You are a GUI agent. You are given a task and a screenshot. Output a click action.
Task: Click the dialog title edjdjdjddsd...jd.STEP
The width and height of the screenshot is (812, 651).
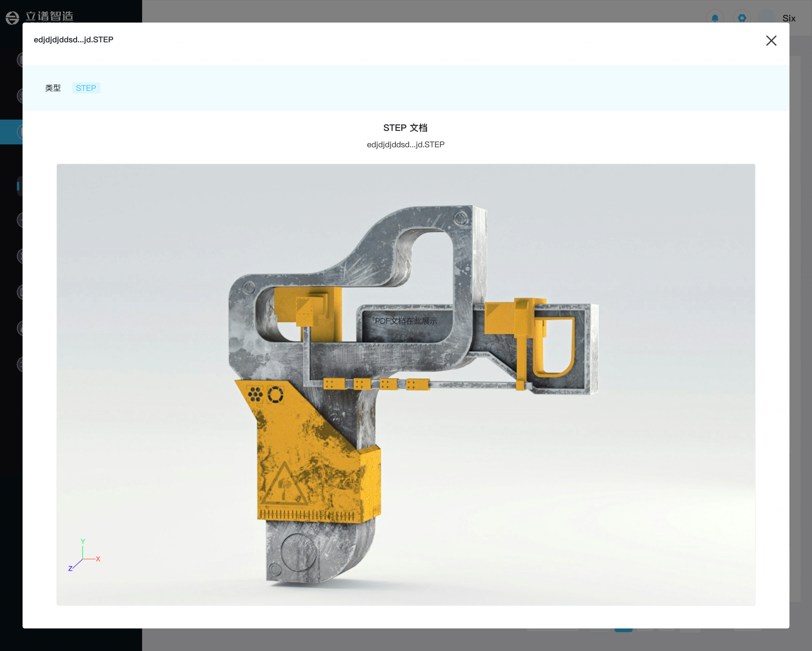click(74, 40)
